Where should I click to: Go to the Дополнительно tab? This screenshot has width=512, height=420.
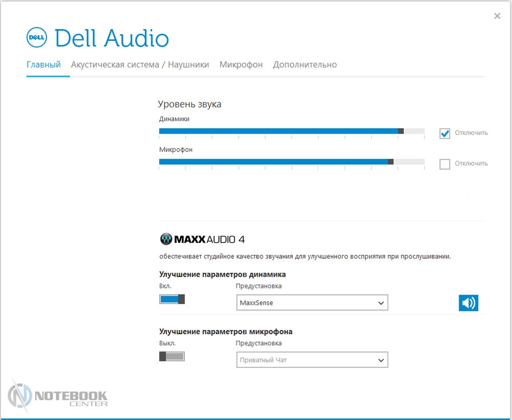305,65
